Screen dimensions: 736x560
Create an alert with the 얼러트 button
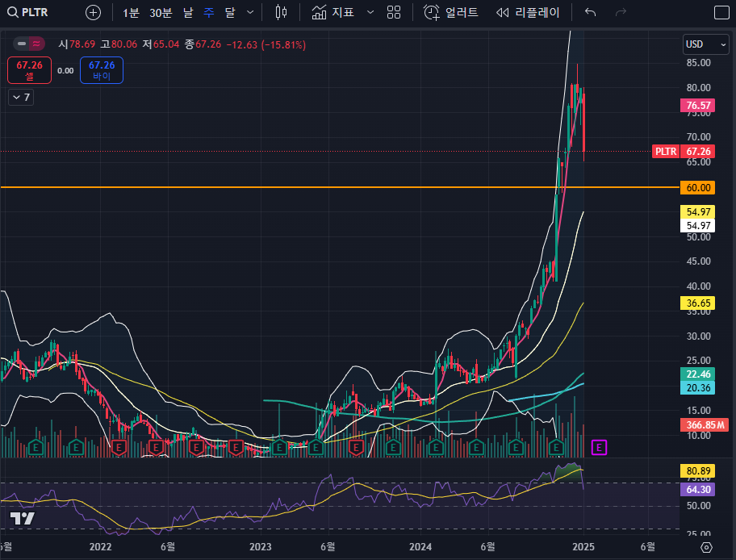451,12
